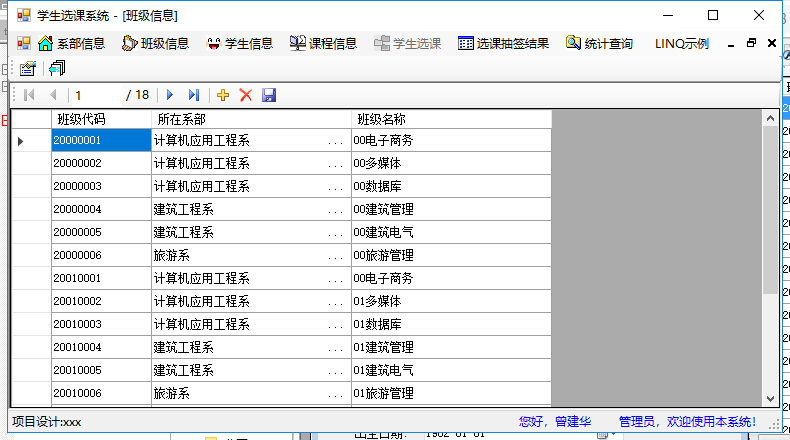Click the current record position field

point(97,95)
